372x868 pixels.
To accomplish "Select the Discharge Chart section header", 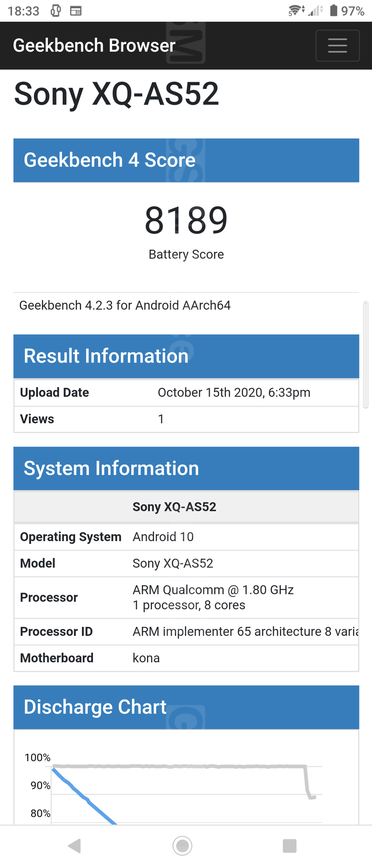I will pos(186,707).
